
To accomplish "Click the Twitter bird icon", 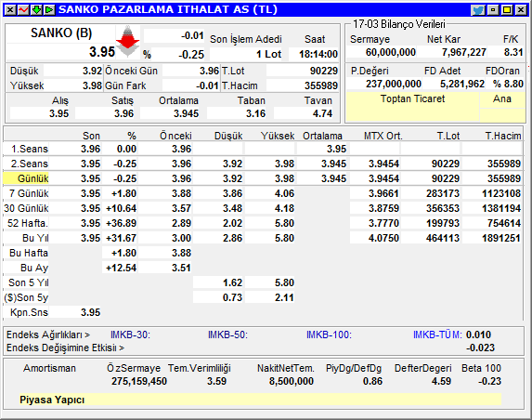I will (x=478, y=10).
